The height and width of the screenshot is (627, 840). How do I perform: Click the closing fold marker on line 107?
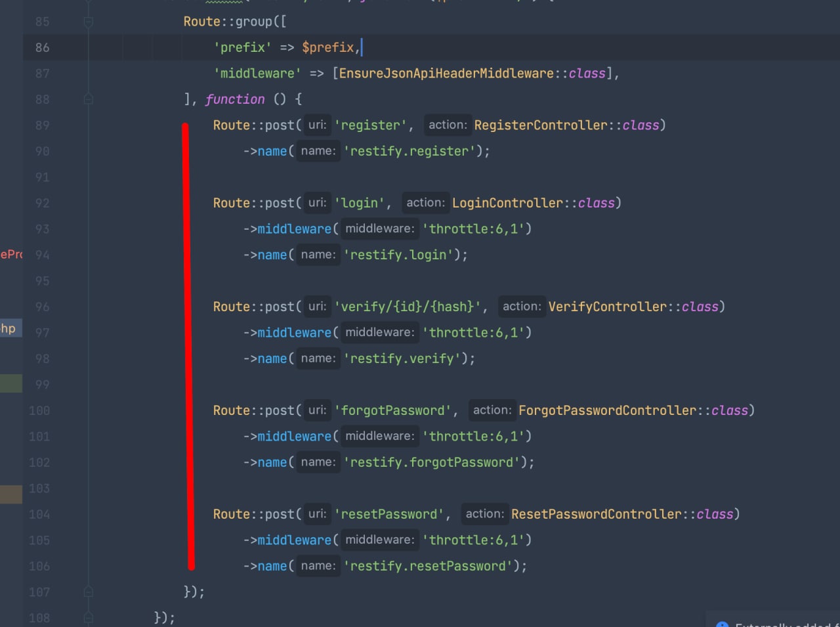[89, 592]
